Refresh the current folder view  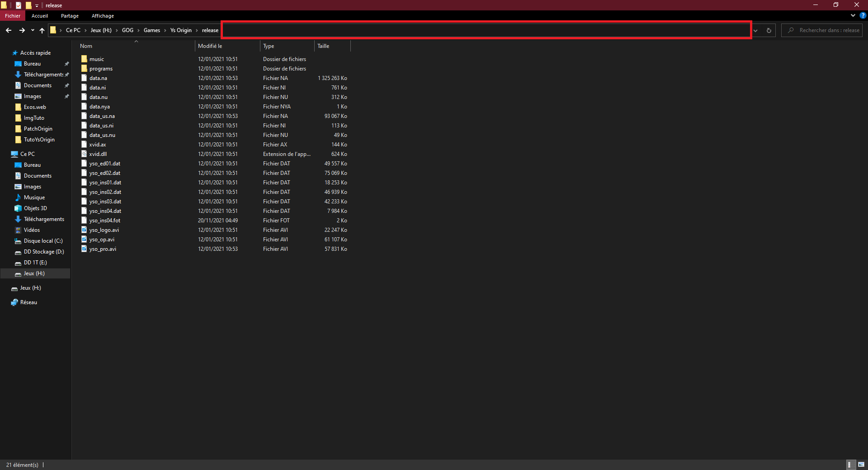(x=769, y=30)
